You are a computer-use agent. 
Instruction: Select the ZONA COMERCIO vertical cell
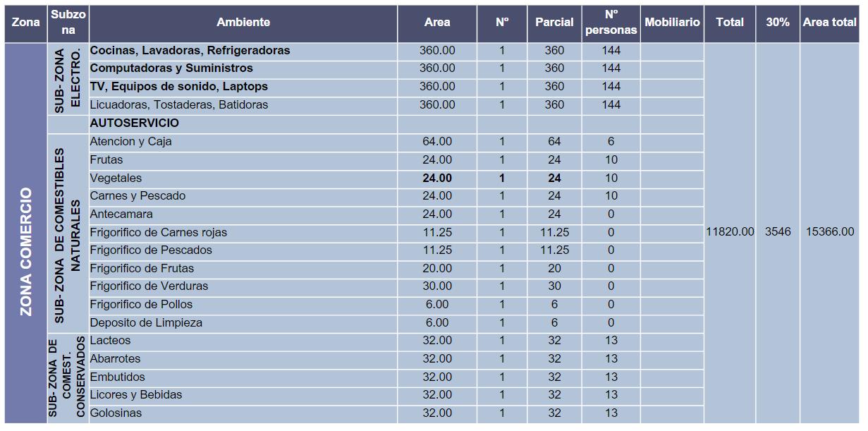pos(26,233)
